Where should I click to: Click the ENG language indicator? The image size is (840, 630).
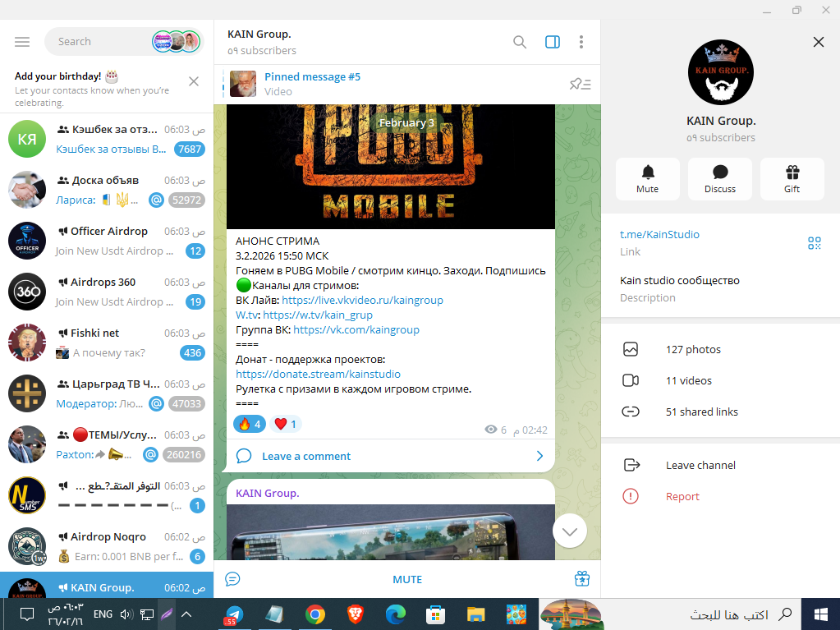coord(103,614)
